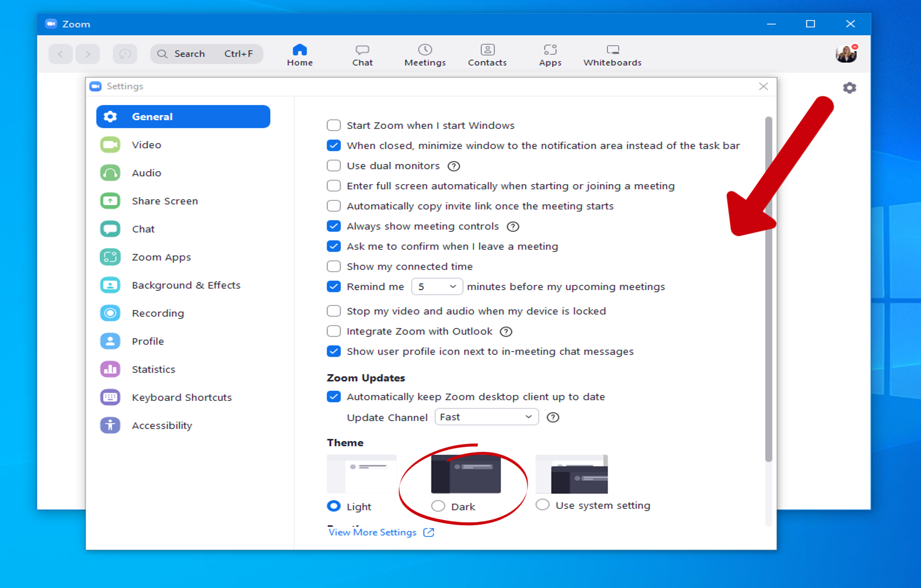Click help icon beside meeting controls option

(512, 227)
